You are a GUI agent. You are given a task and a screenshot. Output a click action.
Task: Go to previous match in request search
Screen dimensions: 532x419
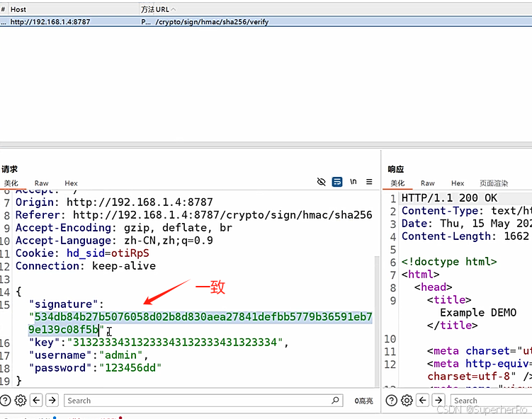(x=36, y=401)
